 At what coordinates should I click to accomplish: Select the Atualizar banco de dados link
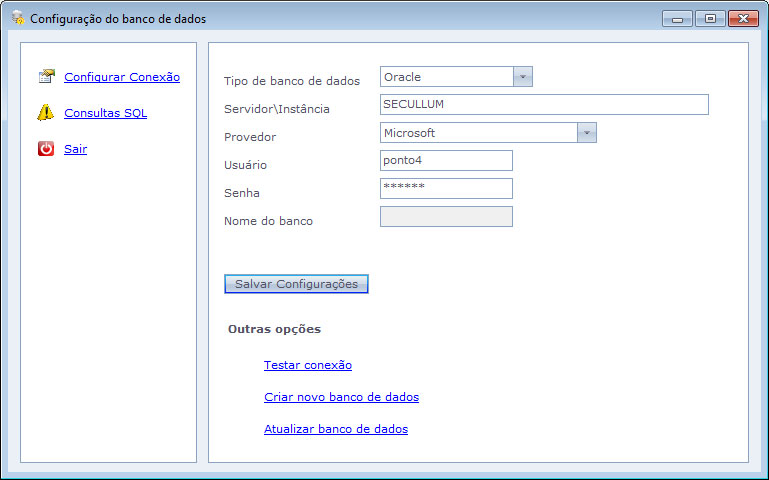335,429
